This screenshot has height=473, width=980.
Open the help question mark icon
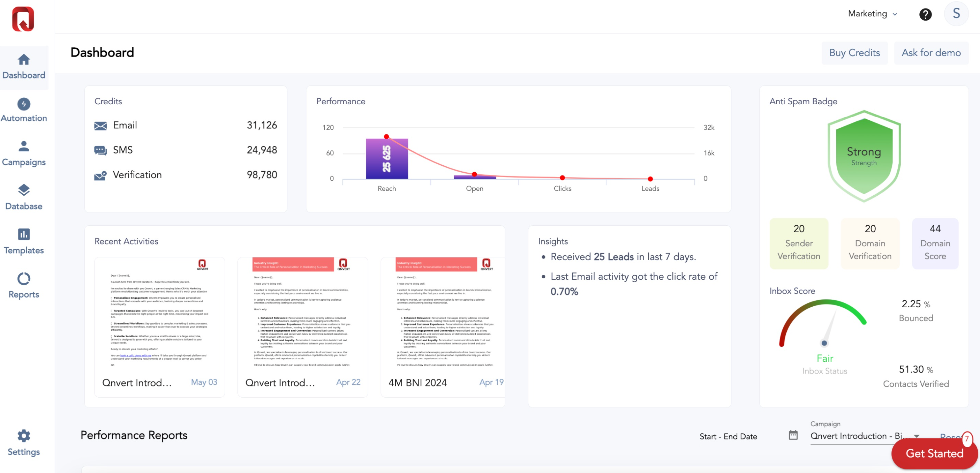tap(926, 14)
